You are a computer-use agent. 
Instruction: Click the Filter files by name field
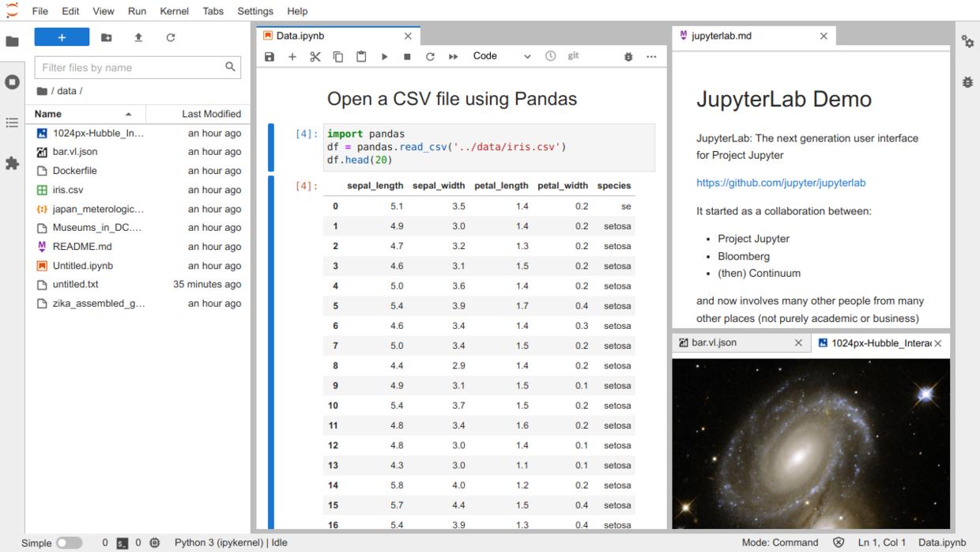[130, 67]
